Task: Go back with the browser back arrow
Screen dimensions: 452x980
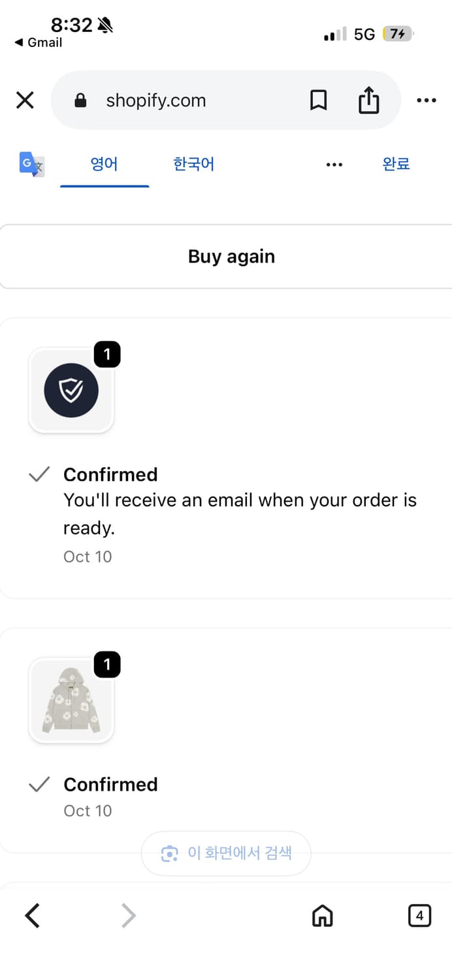Action: [33, 916]
